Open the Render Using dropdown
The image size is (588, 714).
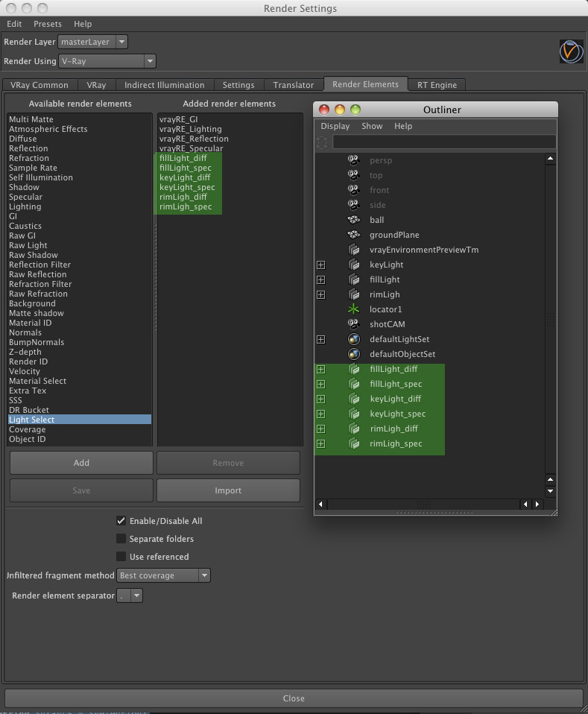pyautogui.click(x=107, y=61)
